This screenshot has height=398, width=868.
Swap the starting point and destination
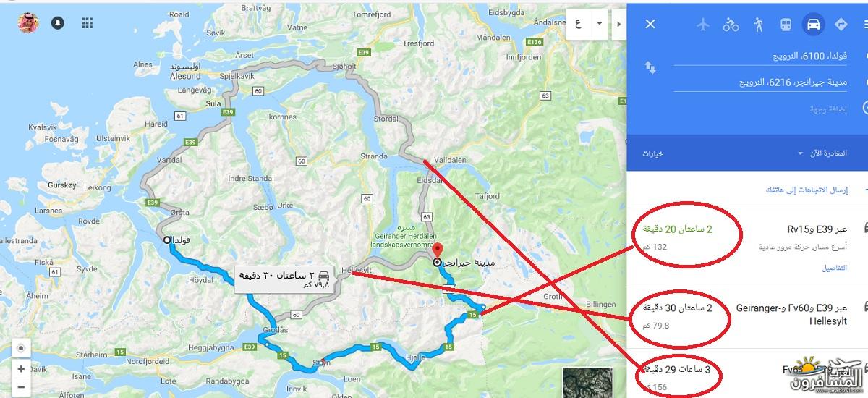pos(650,68)
